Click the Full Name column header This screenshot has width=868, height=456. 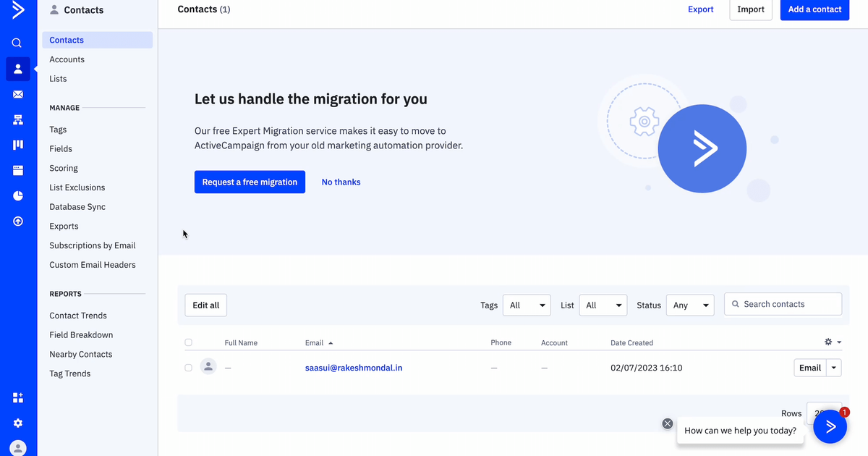[x=241, y=342]
